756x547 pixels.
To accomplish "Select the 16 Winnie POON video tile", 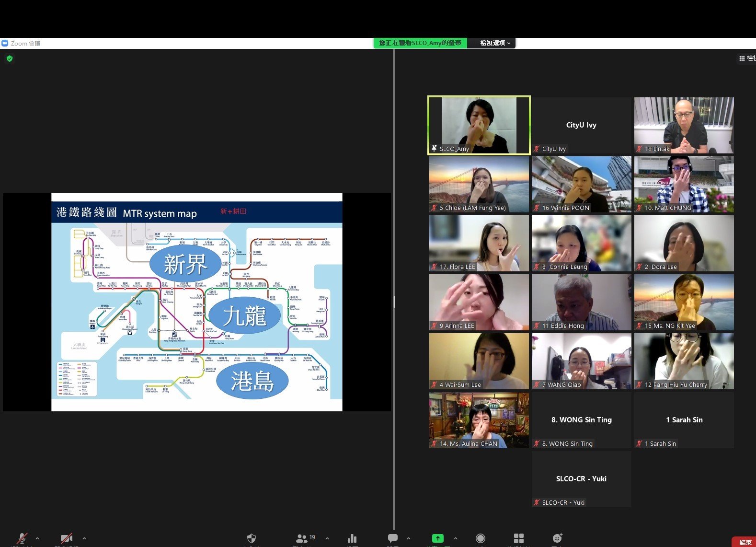I will click(581, 185).
